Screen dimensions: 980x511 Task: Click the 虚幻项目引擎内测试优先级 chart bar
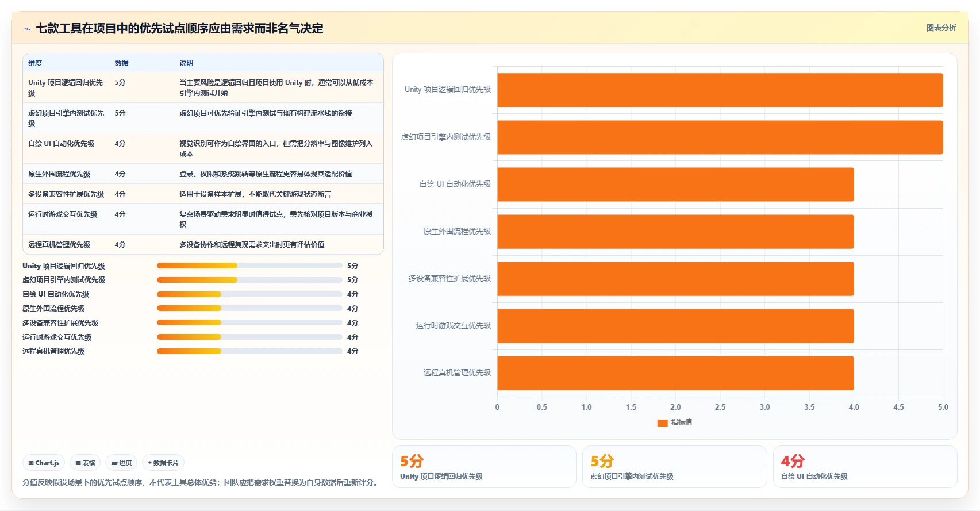(720, 137)
